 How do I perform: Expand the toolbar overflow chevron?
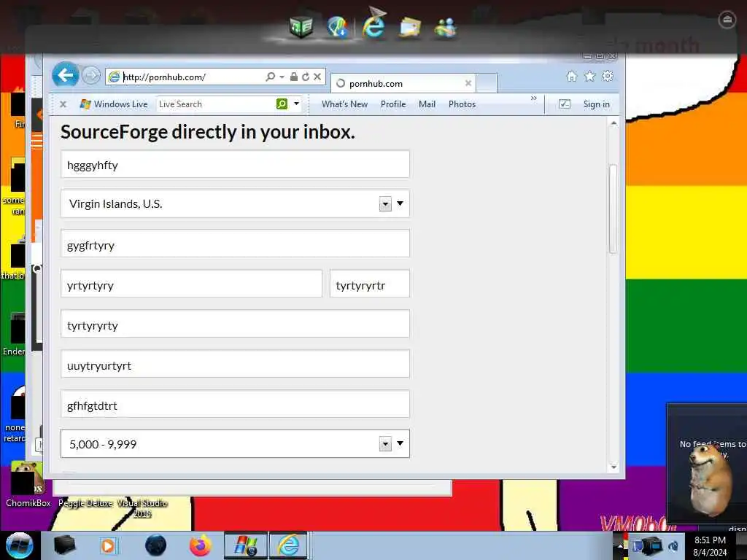pos(533,98)
